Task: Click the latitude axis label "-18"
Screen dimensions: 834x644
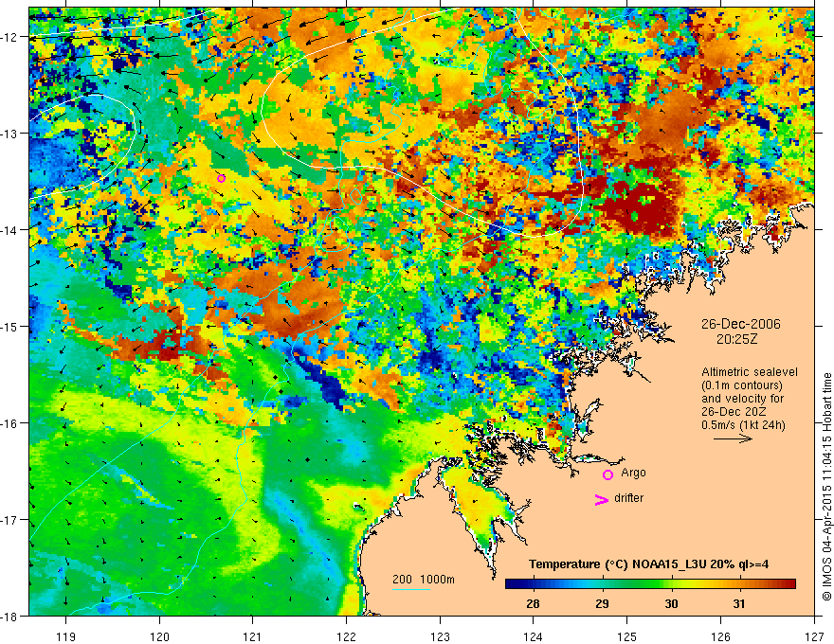Action: pyautogui.click(x=10, y=617)
